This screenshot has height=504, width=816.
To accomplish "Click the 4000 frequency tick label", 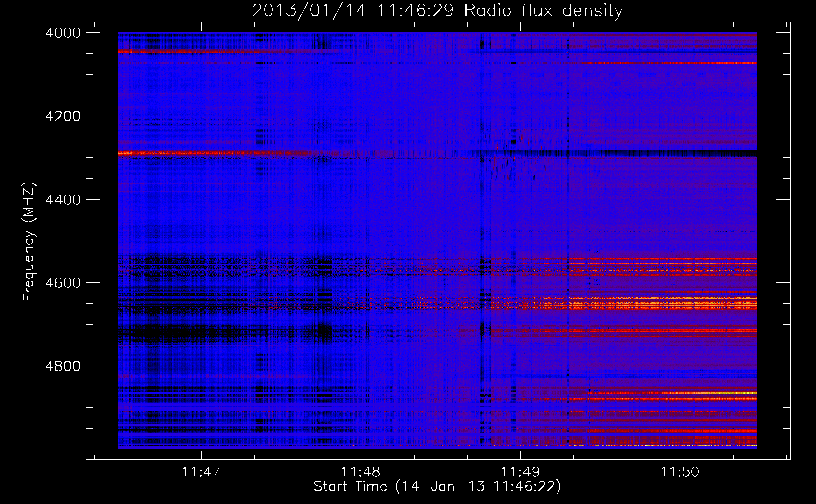I will [x=63, y=33].
